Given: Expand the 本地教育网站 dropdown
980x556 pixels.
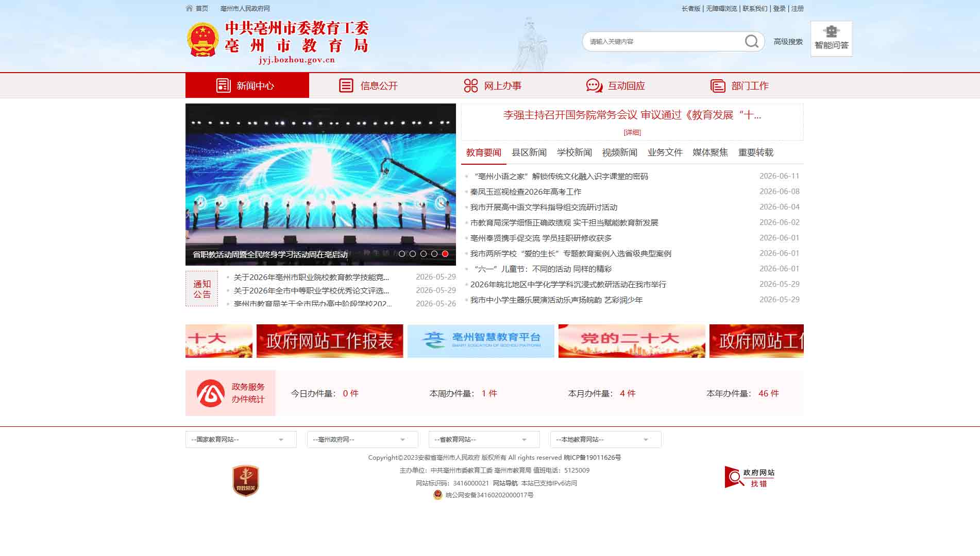Looking at the screenshot, I should click(x=606, y=439).
